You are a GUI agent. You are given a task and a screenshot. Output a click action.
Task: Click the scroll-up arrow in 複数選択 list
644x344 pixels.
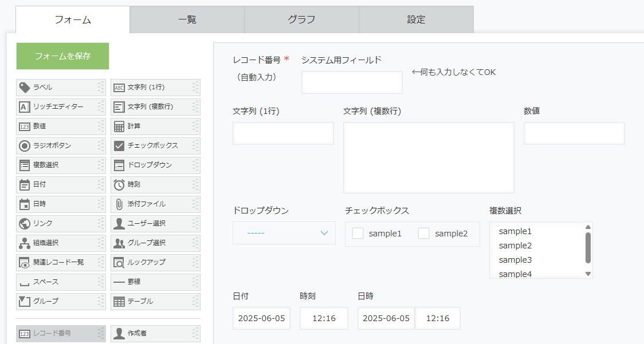pyautogui.click(x=588, y=227)
